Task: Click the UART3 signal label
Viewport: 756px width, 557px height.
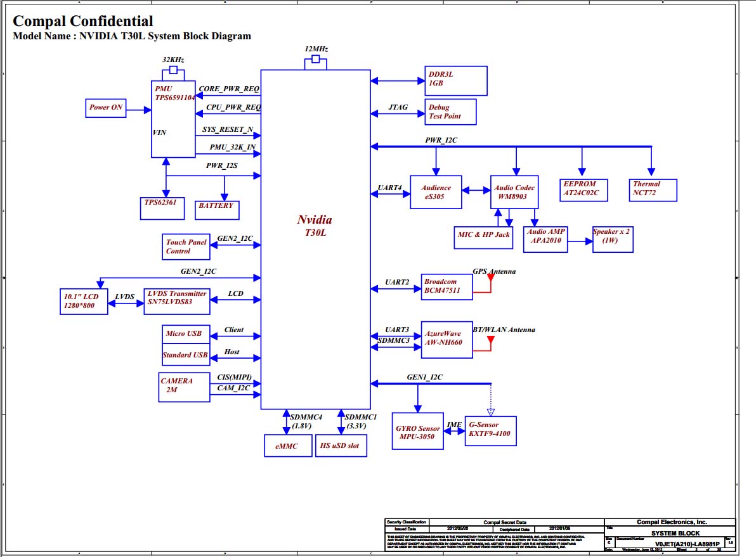Action: click(397, 330)
